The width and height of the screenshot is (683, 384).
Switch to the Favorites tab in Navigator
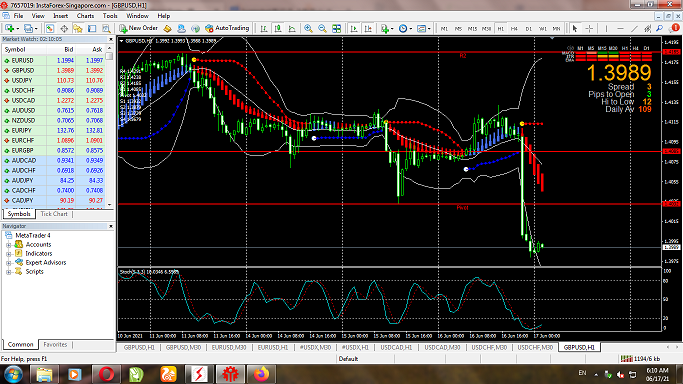[x=55, y=344]
